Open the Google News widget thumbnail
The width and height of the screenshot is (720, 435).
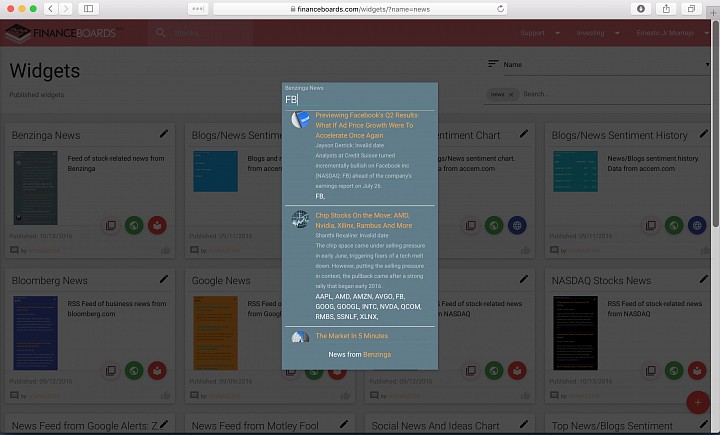215,333
